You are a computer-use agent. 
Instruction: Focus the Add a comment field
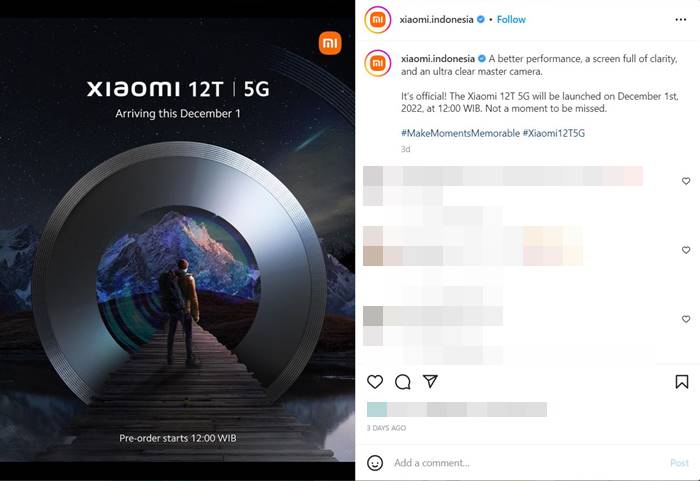tap(527, 463)
